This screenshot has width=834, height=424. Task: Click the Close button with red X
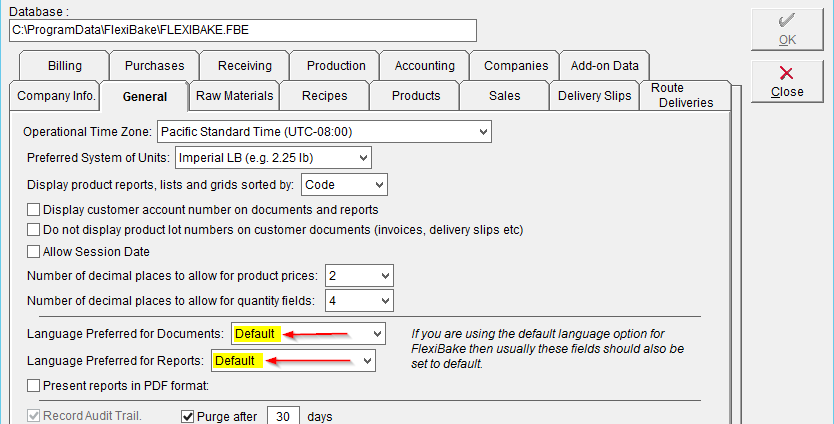pos(787,81)
